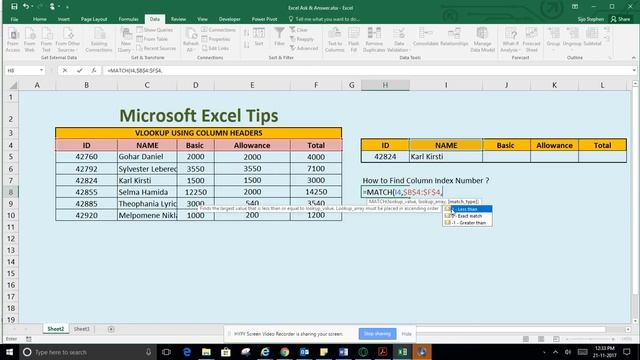640x360 pixels.
Task: Switch to the Sheet3 tab
Action: (x=81, y=329)
